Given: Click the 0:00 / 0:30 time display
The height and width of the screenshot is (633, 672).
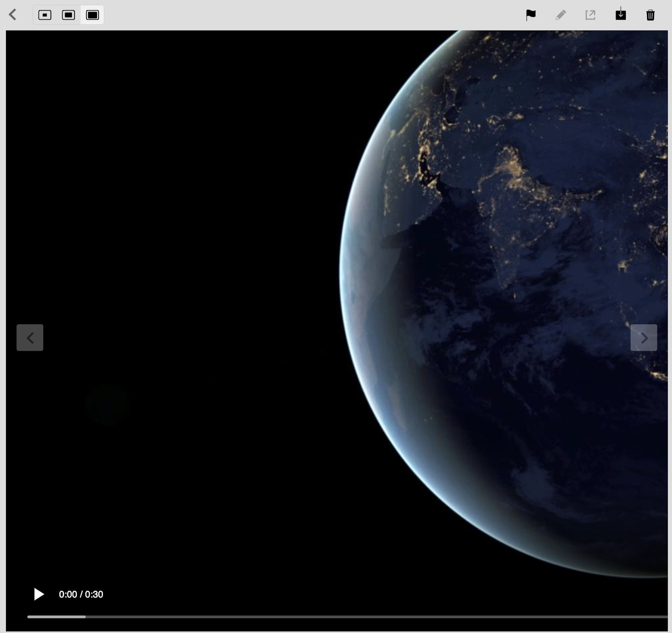Looking at the screenshot, I should pos(81,594).
